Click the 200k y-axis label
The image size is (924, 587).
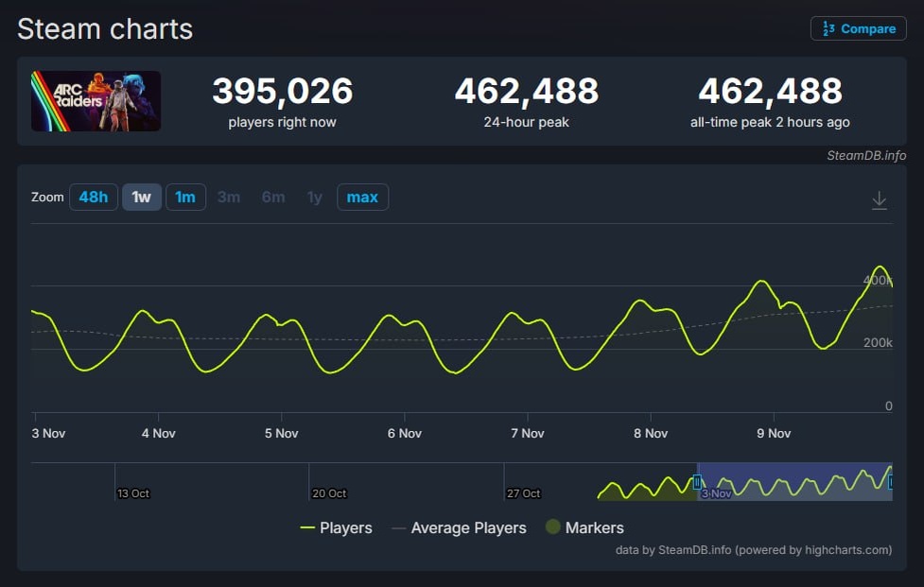click(878, 343)
